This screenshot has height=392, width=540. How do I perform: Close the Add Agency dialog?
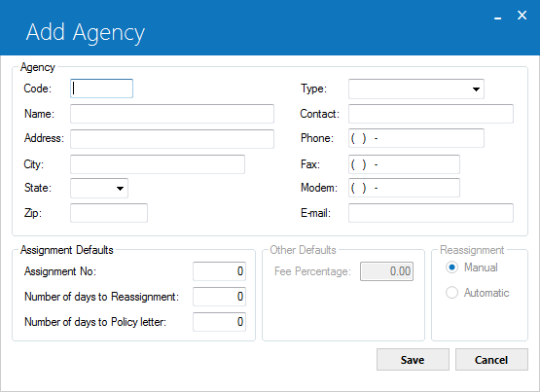click(x=522, y=16)
